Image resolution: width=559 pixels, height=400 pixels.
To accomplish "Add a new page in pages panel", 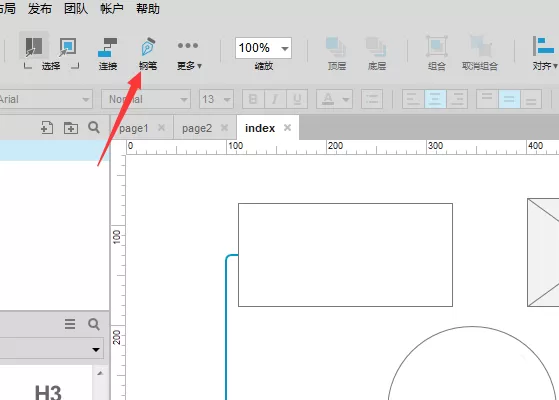I will 47,128.
